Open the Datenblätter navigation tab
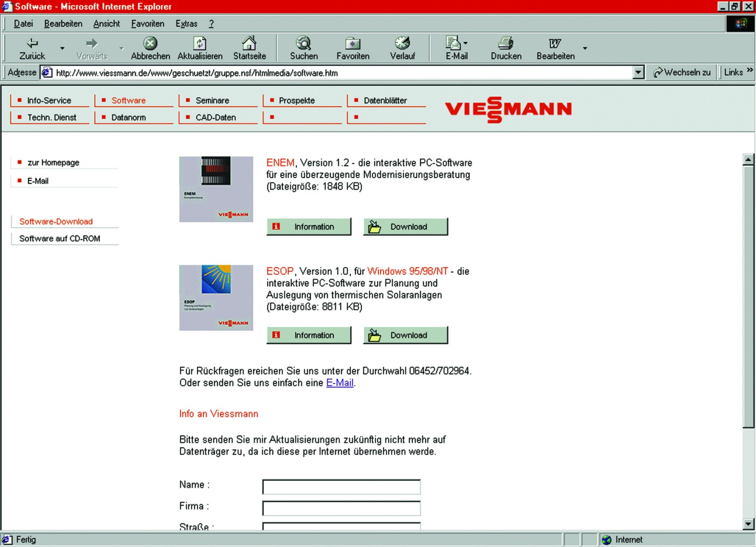This screenshot has width=756, height=547. tap(387, 100)
